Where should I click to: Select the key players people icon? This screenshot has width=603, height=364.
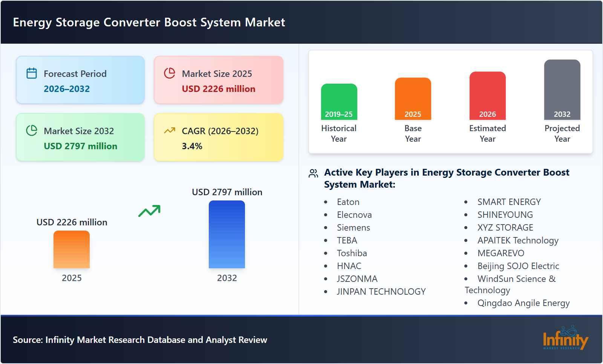312,173
